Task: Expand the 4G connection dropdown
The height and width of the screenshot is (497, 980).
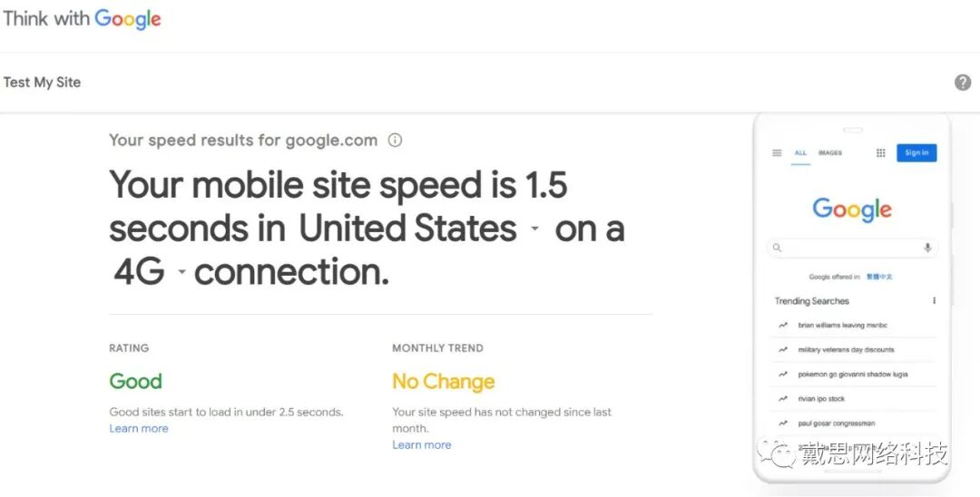Action: pyautogui.click(x=181, y=272)
